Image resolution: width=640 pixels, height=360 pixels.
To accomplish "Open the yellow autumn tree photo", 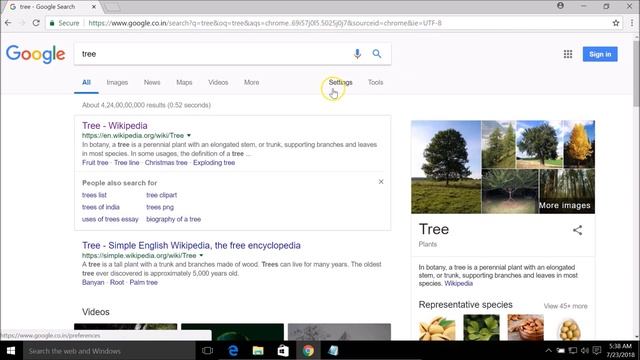I will (x=579, y=144).
